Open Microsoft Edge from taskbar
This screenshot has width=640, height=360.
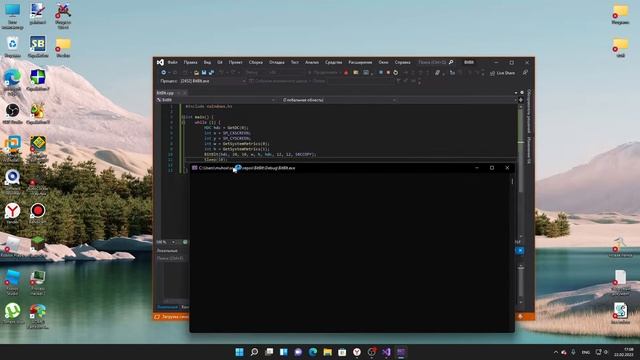pos(313,352)
